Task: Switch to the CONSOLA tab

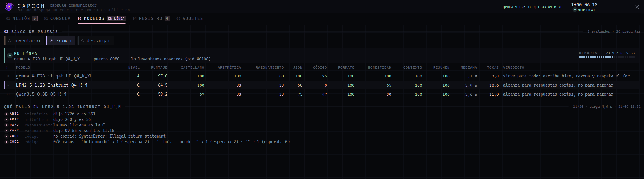Action: tap(57, 18)
